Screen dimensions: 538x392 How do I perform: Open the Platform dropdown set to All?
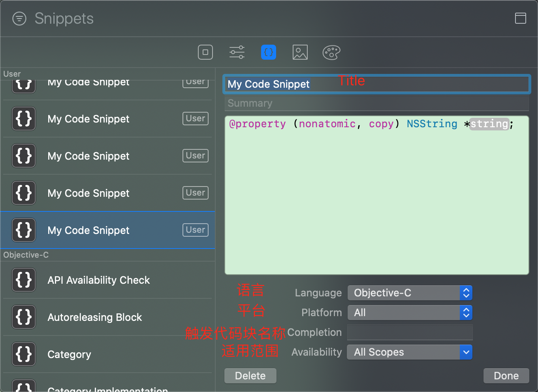tap(410, 313)
